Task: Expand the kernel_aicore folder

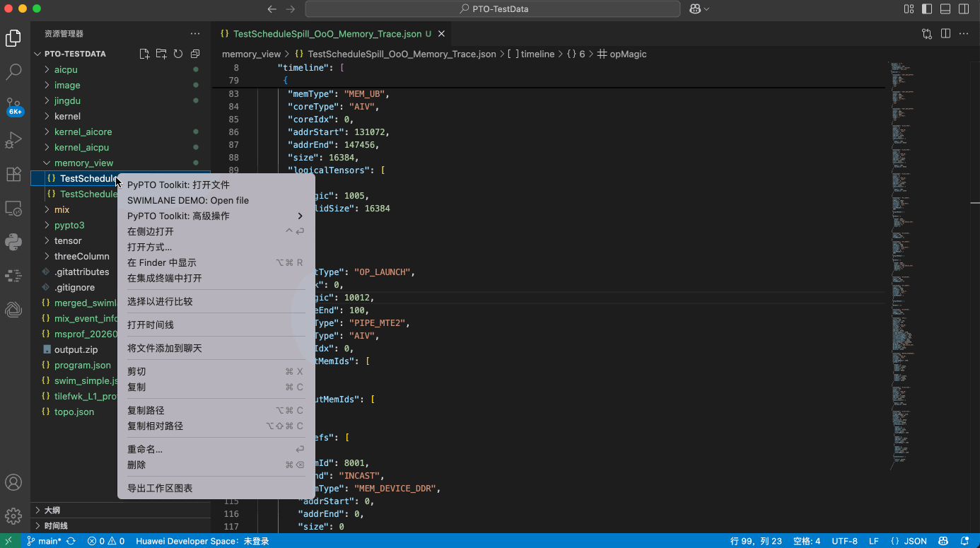Action: point(120,132)
